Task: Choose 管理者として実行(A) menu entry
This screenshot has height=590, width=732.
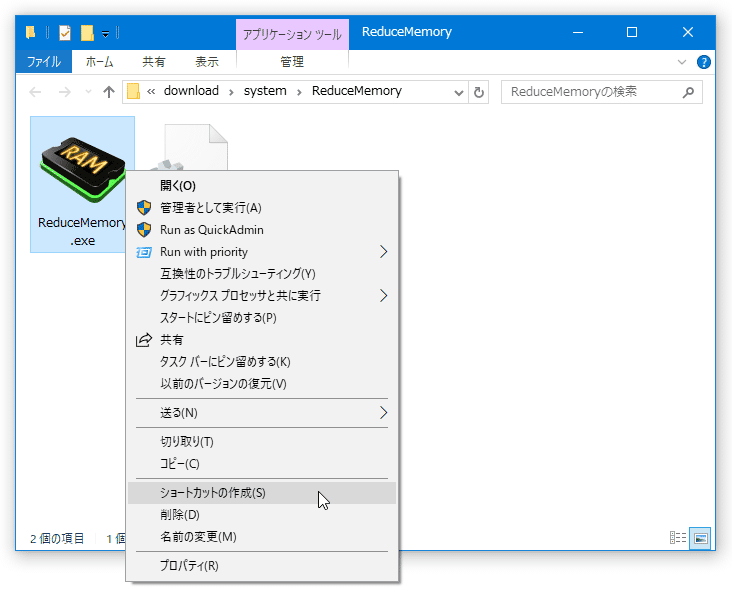Action: (262, 208)
